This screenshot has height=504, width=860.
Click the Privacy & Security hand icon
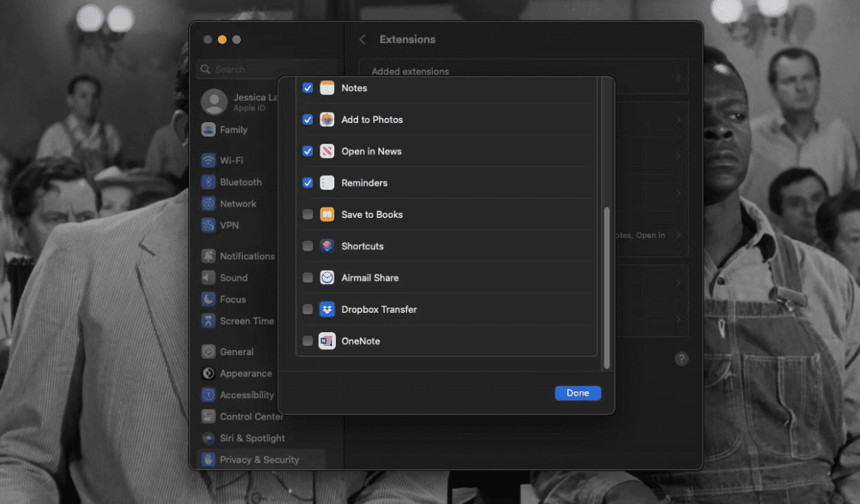tap(208, 460)
